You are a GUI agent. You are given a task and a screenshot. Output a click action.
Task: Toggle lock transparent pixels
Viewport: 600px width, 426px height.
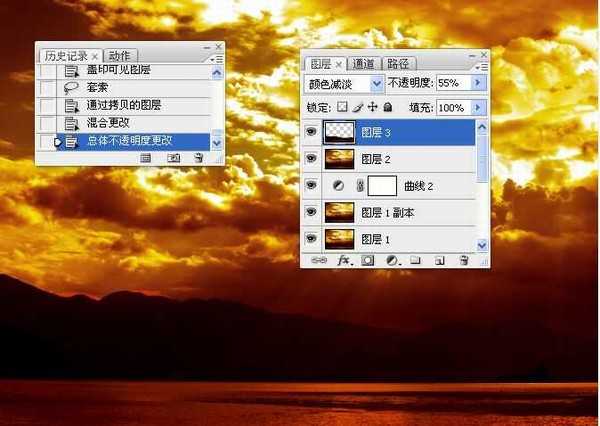(342, 107)
